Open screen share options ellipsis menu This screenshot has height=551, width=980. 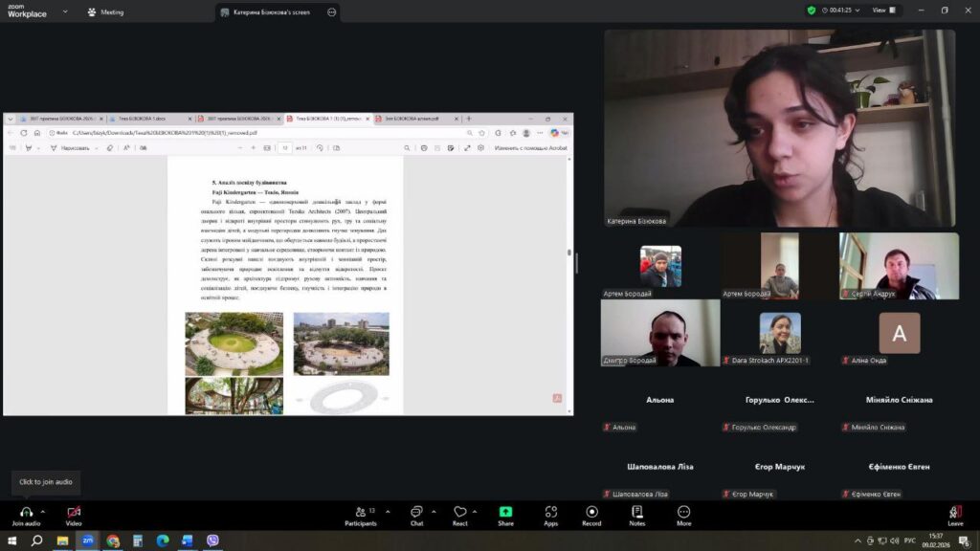click(332, 12)
